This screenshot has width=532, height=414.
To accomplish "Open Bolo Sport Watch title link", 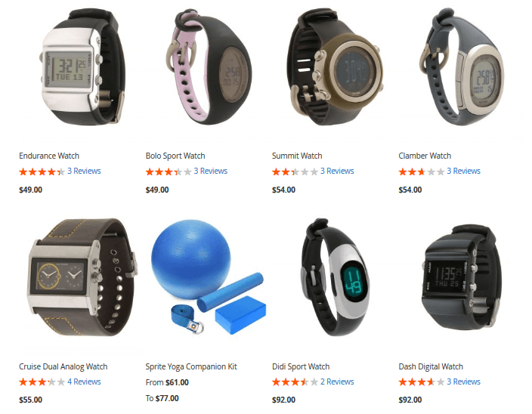I will coord(175,156).
